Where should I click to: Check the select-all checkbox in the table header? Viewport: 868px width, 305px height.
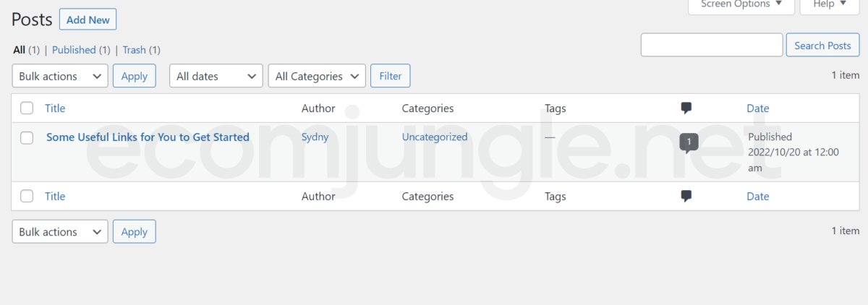pyautogui.click(x=27, y=108)
